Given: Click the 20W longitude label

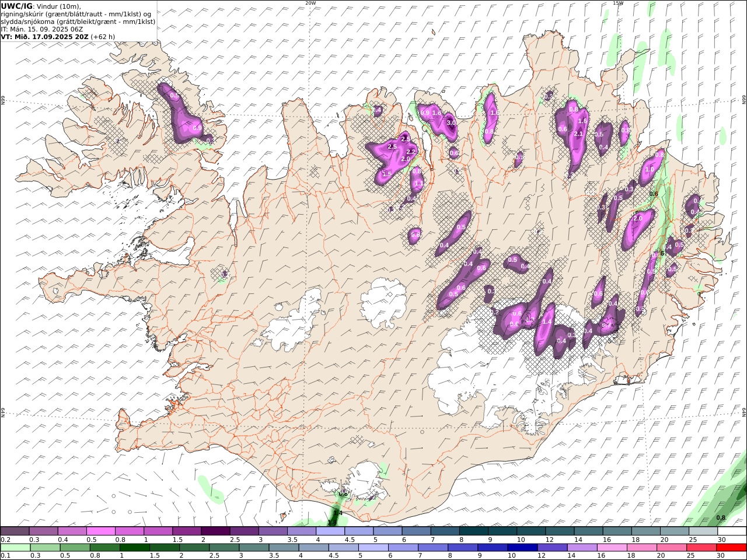Looking at the screenshot, I should [x=310, y=3].
